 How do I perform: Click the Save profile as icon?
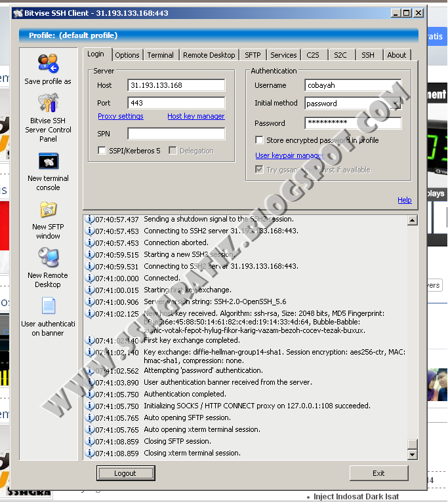click(48, 63)
